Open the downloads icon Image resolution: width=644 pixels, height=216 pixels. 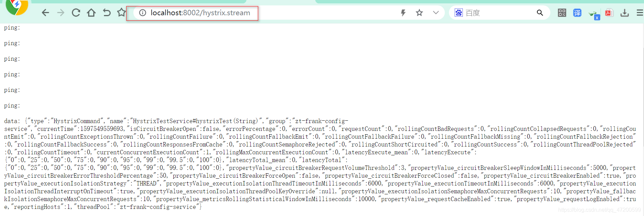point(625,13)
